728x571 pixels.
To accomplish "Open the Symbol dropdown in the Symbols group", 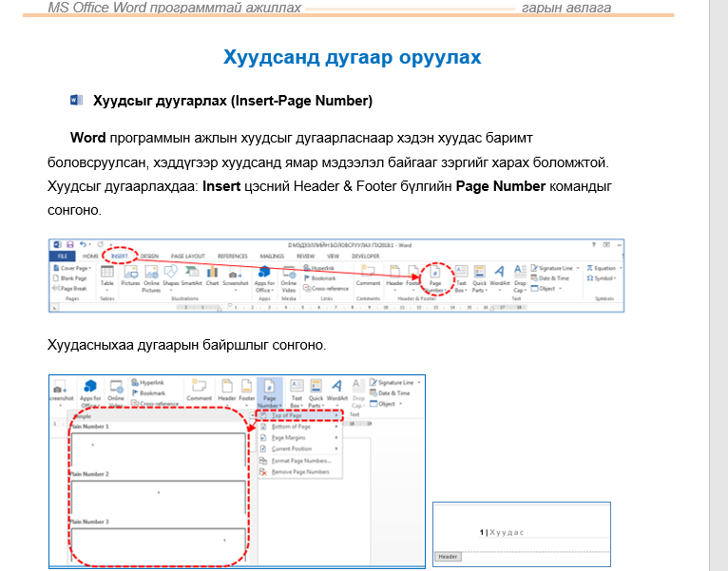I will coord(602,278).
